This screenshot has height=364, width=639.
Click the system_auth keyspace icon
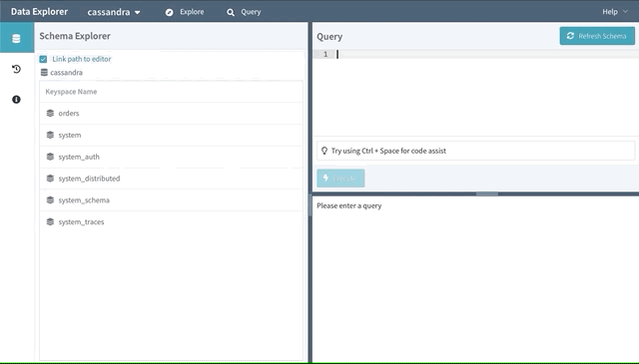click(x=50, y=157)
